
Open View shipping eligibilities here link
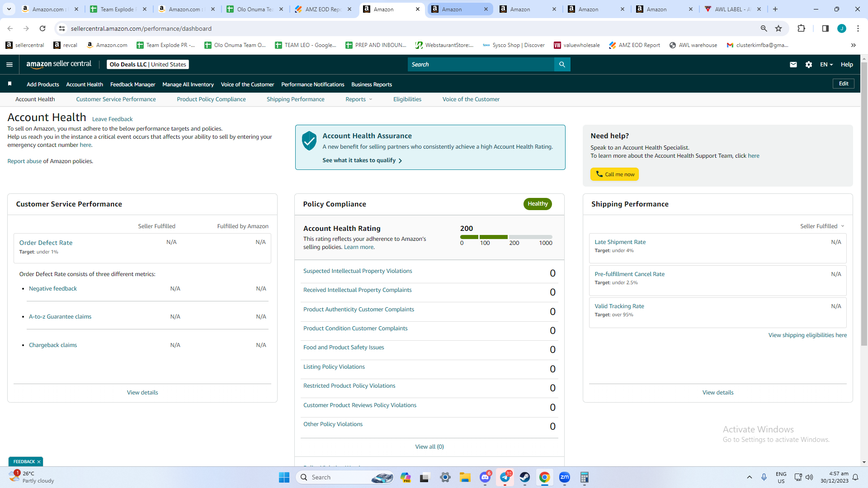[807, 335]
